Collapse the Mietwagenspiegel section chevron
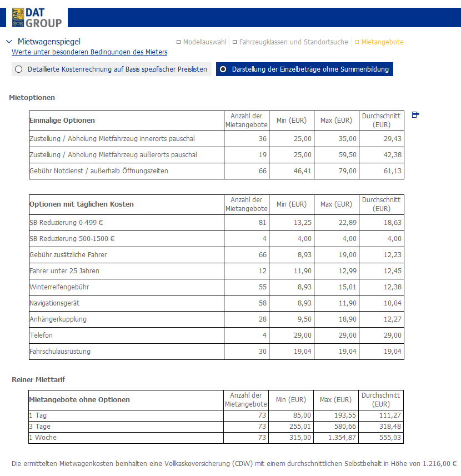 tap(9, 42)
